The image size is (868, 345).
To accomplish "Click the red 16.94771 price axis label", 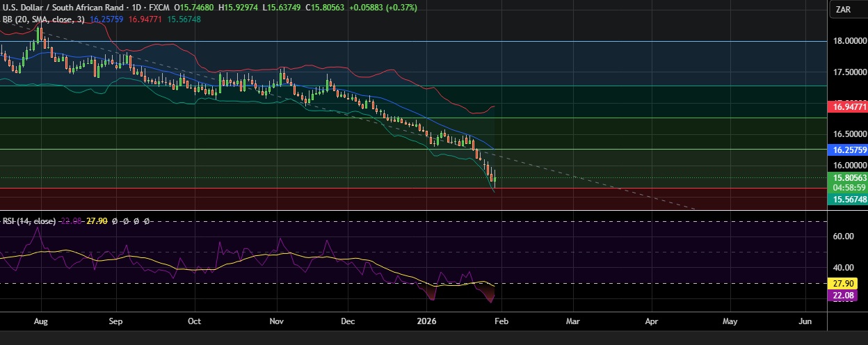I will 849,107.
